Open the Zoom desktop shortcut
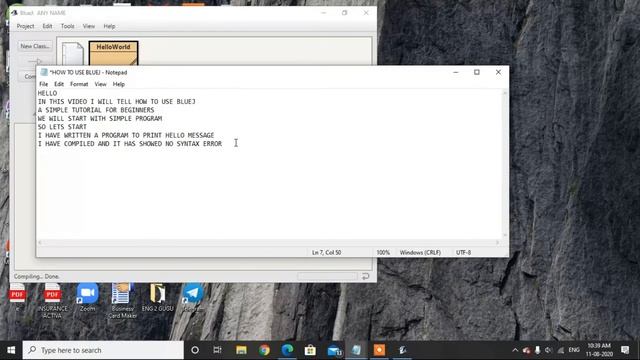This screenshot has width=640, height=360. [87, 298]
